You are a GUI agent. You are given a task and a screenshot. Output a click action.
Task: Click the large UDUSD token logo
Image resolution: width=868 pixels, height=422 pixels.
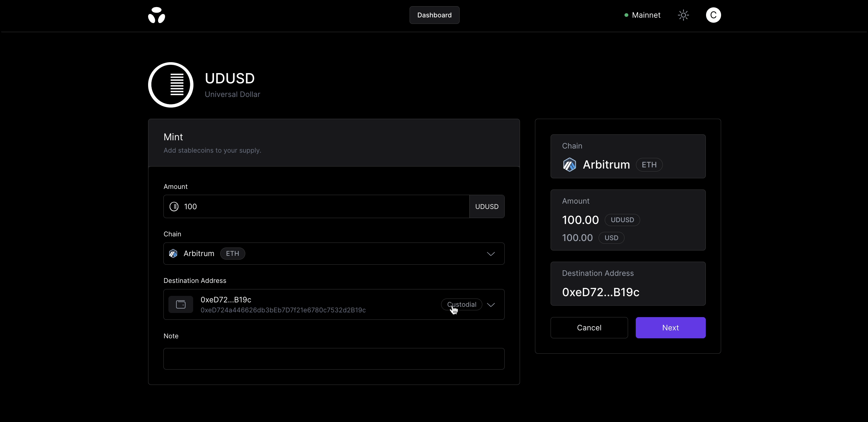171,85
